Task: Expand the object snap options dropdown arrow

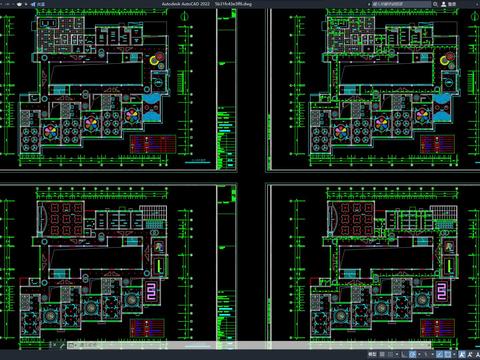Action: [x=454, y=354]
